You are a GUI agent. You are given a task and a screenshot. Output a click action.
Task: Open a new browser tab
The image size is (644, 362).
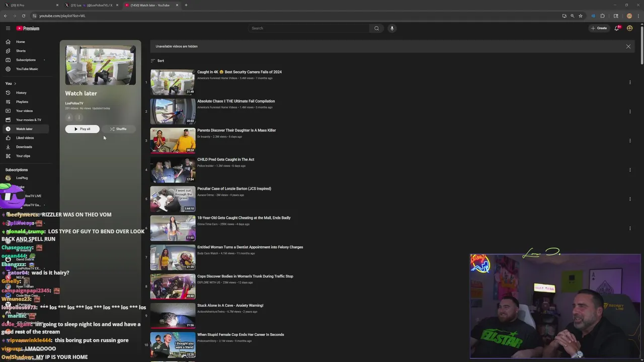click(186, 5)
